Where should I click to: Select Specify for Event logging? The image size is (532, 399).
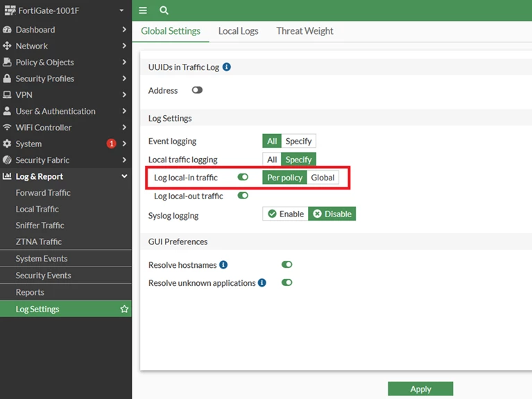[x=298, y=141]
